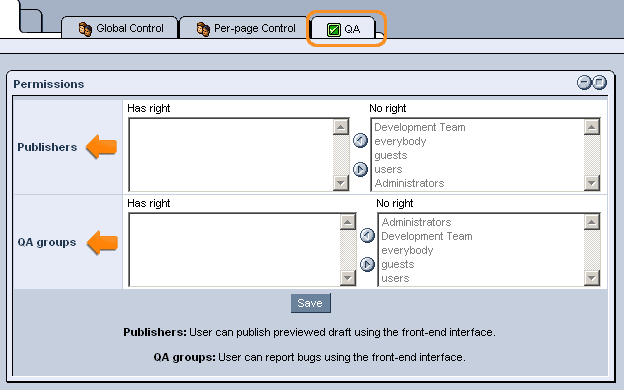Select the QA tab
Viewport: 624px width, 390px height.
pos(343,29)
